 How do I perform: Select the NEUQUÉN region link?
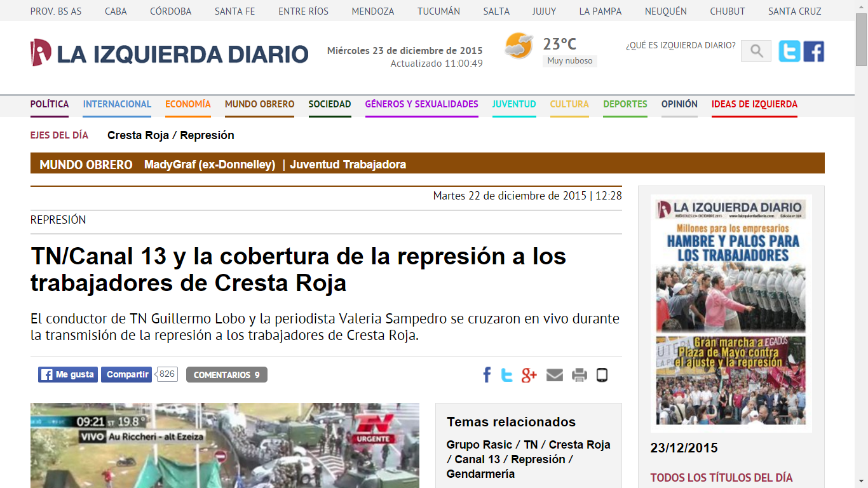click(x=666, y=11)
